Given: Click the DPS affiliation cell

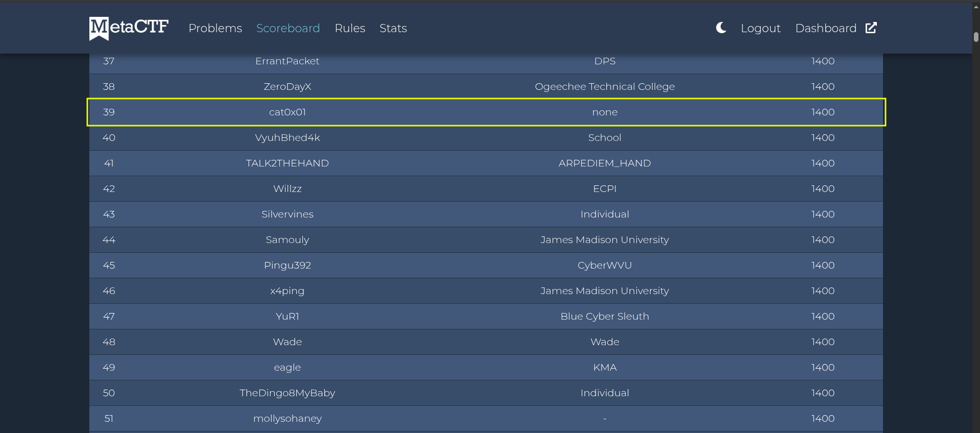Looking at the screenshot, I should pos(605,61).
